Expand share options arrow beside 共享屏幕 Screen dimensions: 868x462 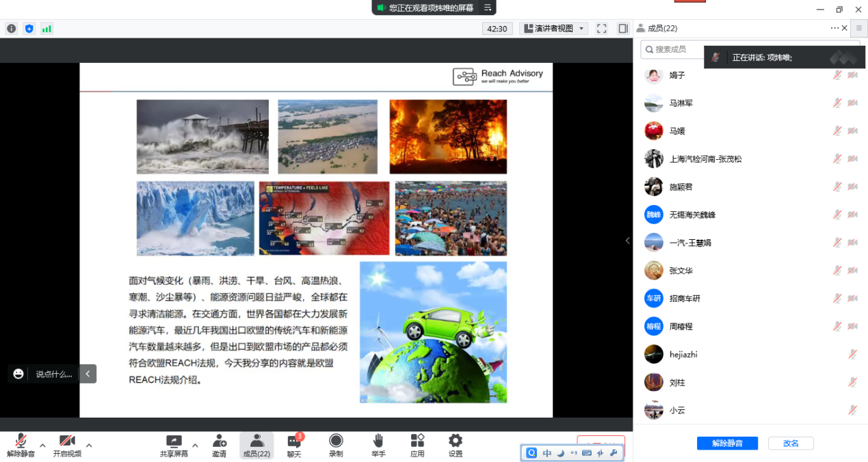(x=195, y=446)
